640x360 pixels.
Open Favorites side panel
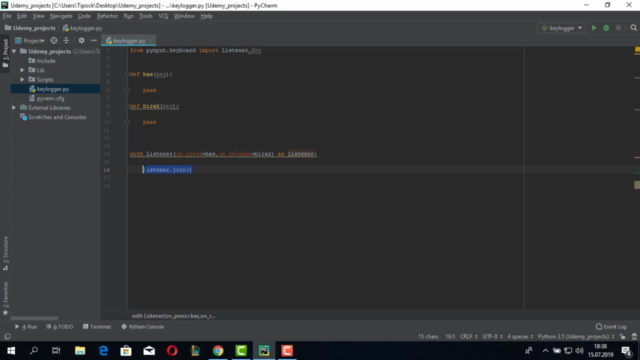coord(5,298)
